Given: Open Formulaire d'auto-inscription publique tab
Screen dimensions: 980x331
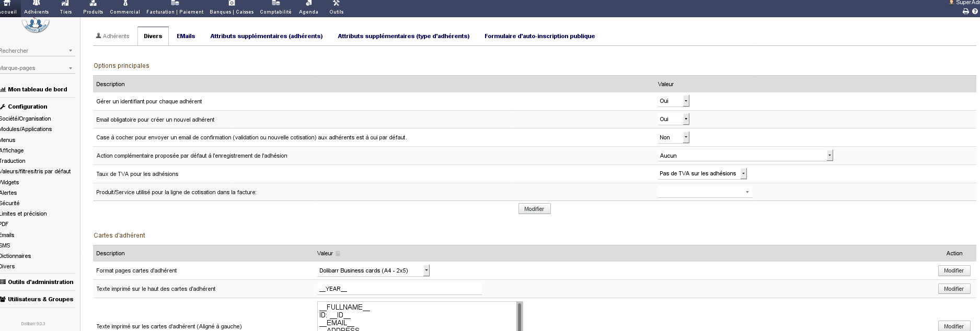Looking at the screenshot, I should [x=539, y=36].
